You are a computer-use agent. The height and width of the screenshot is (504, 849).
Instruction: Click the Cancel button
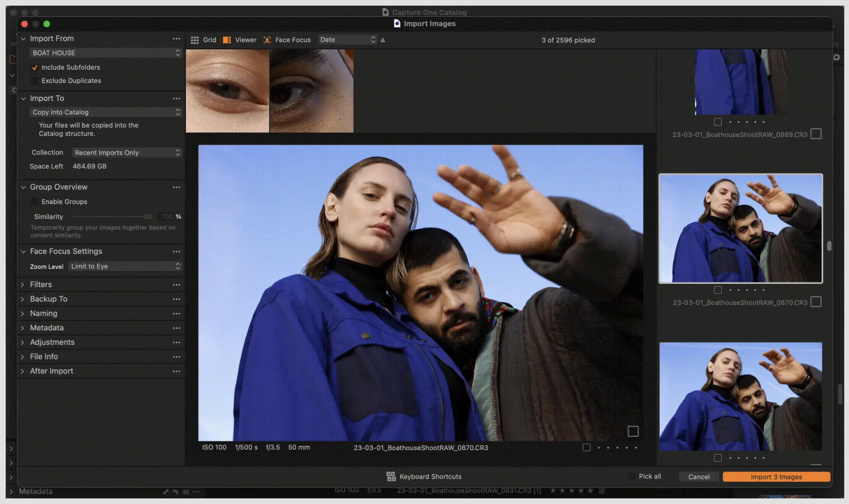click(x=699, y=477)
